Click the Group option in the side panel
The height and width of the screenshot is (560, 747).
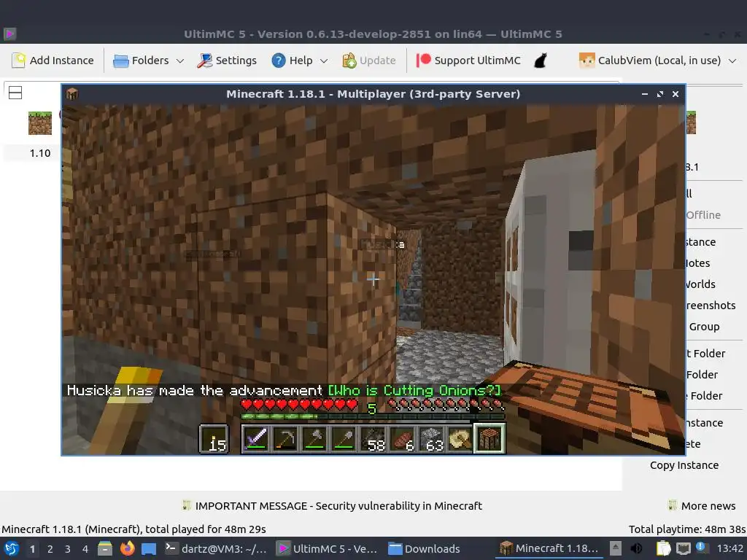pos(704,327)
